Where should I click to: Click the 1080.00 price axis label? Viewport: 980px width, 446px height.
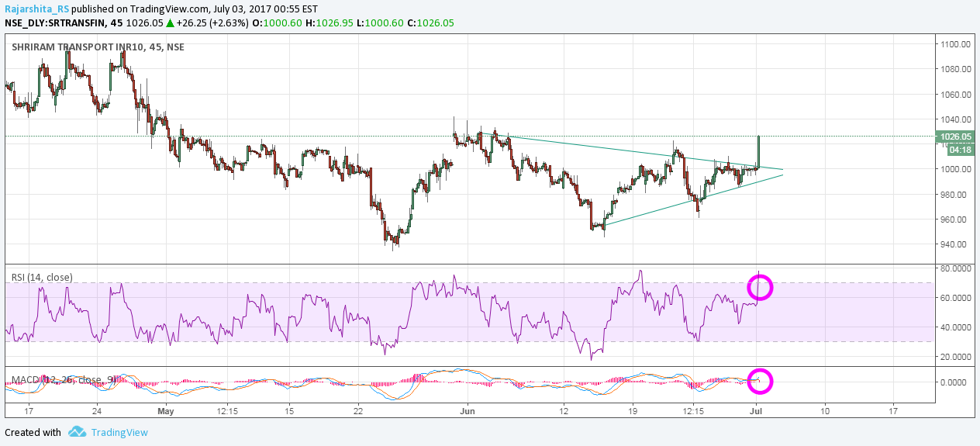[x=955, y=69]
